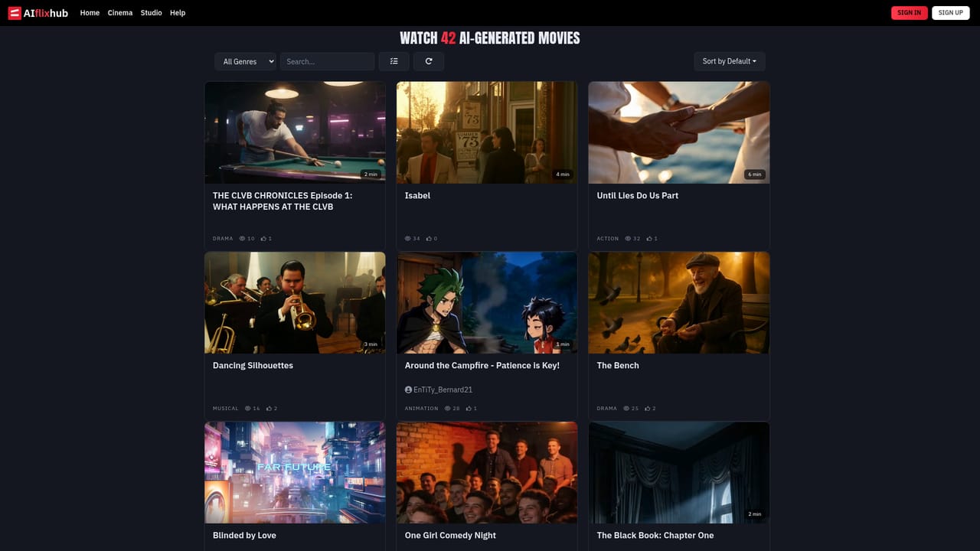
Task: Open the All Genres dropdown
Action: (x=245, y=61)
